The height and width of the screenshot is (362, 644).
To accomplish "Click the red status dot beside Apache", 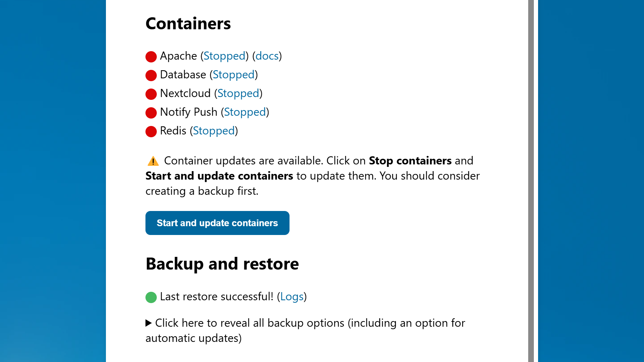I will [151, 57].
